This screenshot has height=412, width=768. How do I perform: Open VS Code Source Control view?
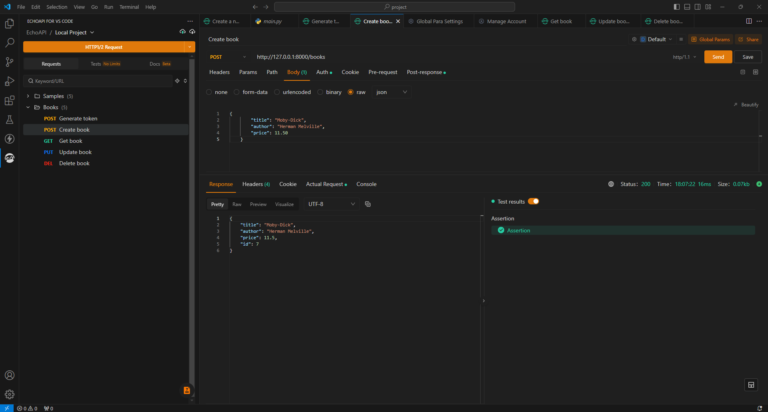[x=9, y=62]
